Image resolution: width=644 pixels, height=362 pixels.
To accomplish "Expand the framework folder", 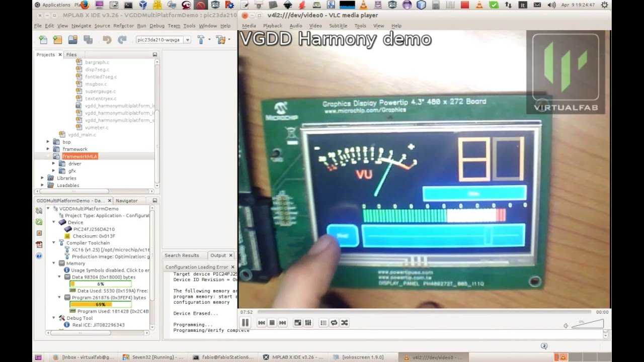I will 48,149.
